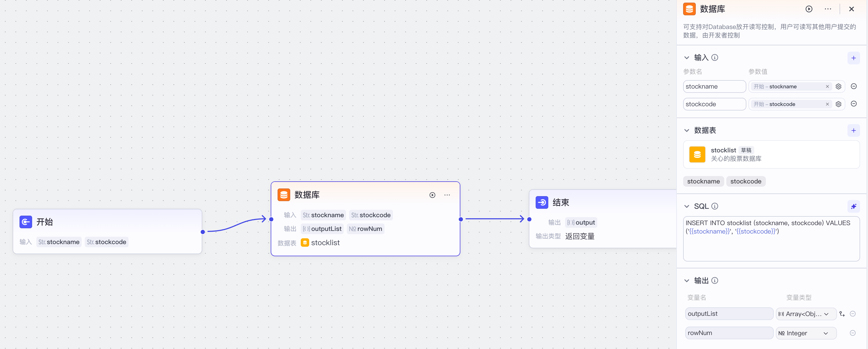
Task: Click outputList tag in database node
Action: [322, 229]
